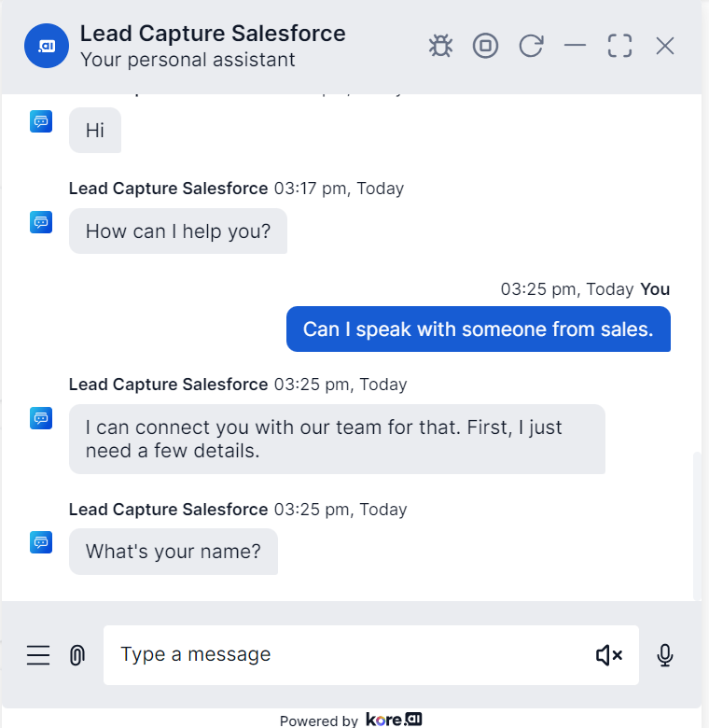Refresh the chat with the reload icon
Viewport: 709px width, 728px height.
[x=531, y=46]
